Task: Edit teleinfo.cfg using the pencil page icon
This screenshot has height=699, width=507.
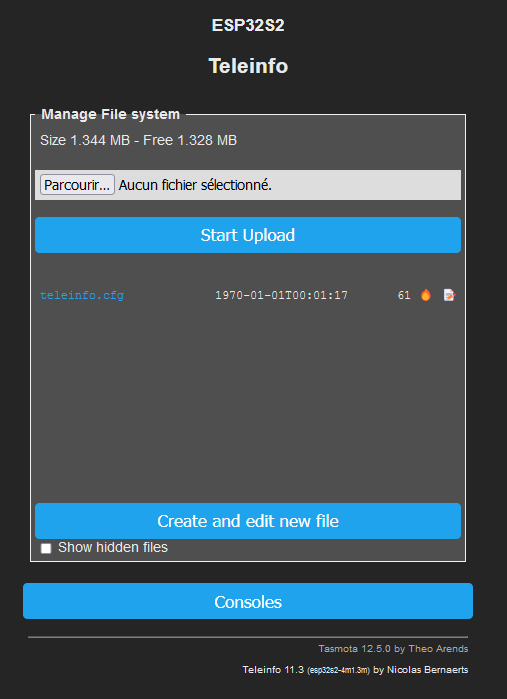Action: click(449, 295)
